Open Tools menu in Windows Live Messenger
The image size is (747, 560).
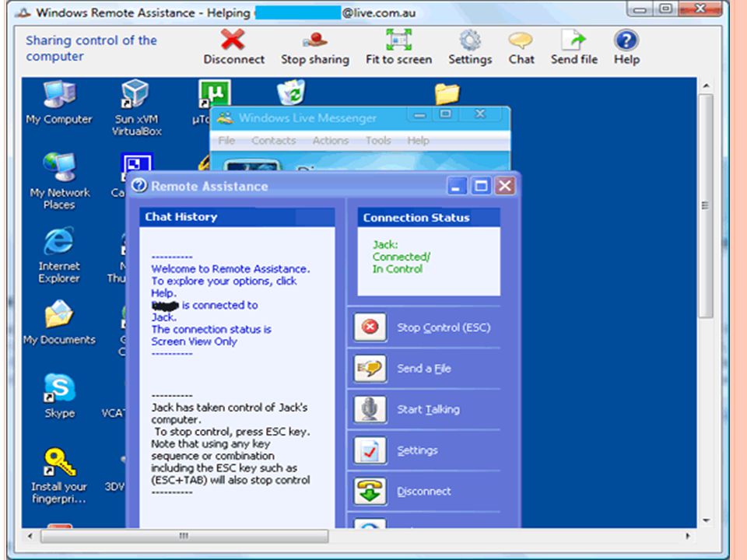[x=378, y=141]
